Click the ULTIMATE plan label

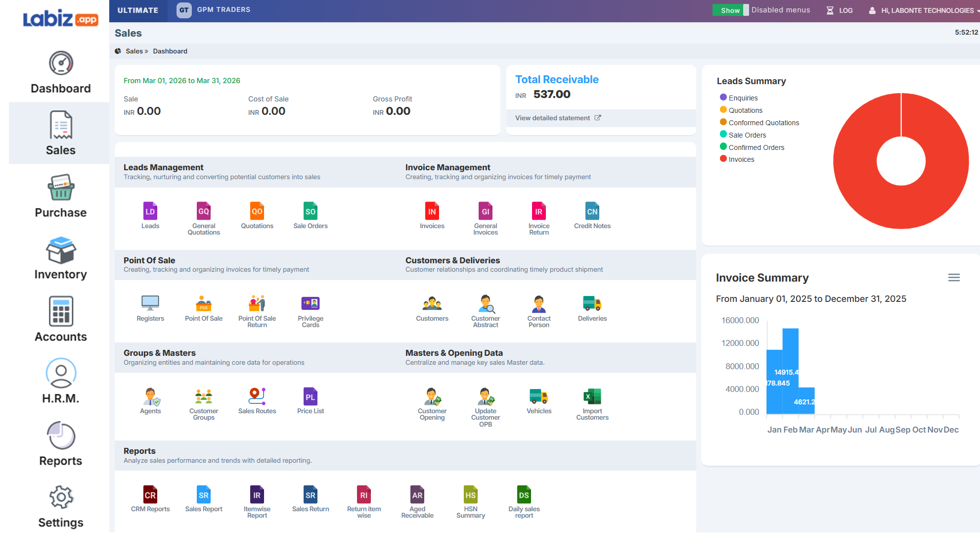coord(138,10)
